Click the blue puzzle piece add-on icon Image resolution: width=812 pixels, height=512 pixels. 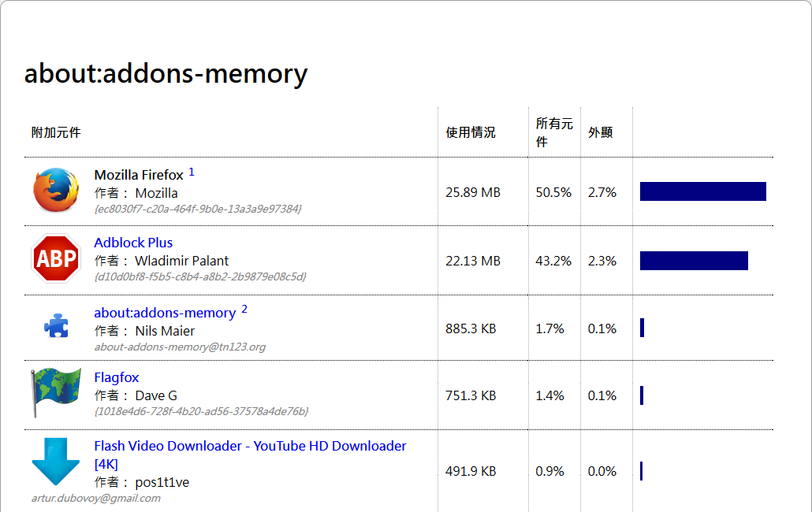click(56, 326)
